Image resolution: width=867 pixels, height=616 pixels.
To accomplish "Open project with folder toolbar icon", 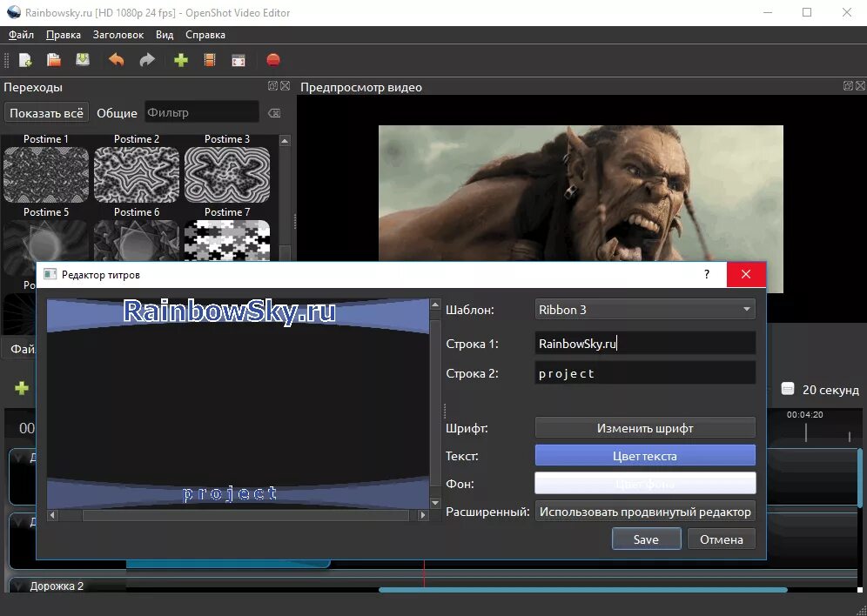I will tap(54, 60).
